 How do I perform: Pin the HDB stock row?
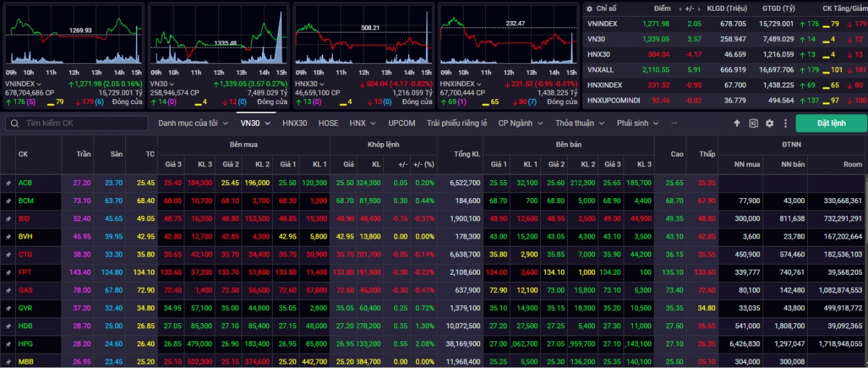click(x=8, y=326)
